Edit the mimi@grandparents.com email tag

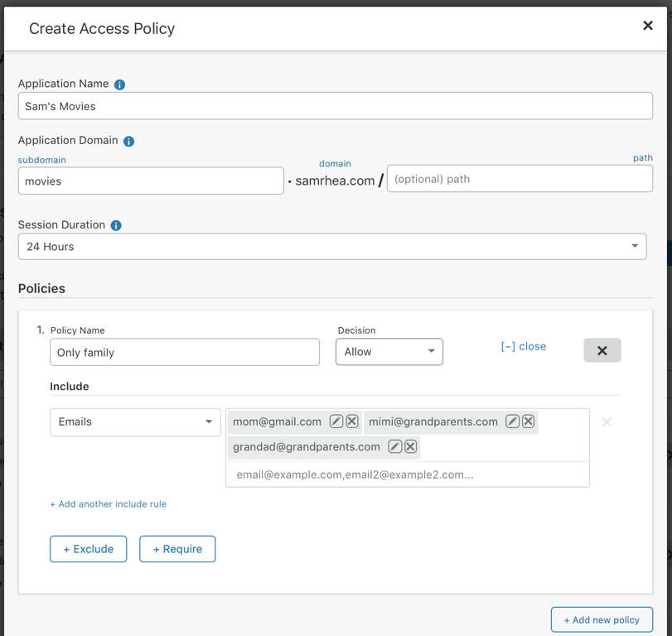pos(512,422)
